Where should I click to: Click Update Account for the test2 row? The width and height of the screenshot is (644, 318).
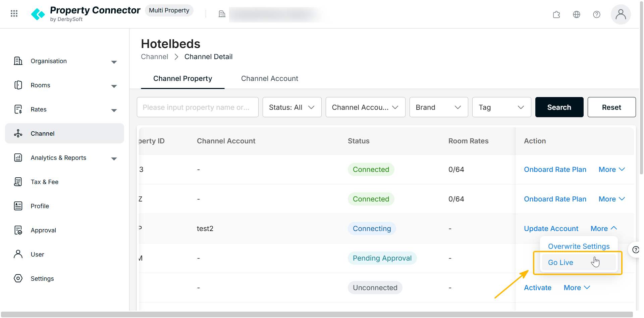click(x=551, y=228)
